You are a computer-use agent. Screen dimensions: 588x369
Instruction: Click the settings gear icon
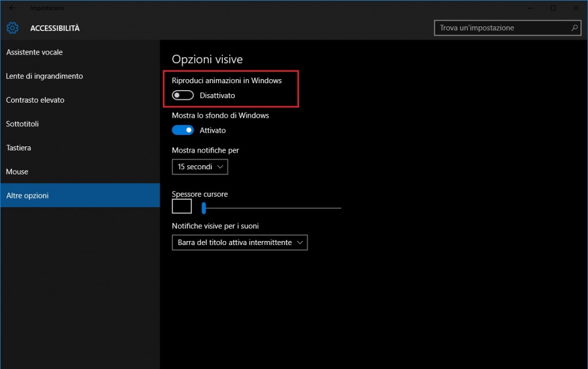click(13, 28)
